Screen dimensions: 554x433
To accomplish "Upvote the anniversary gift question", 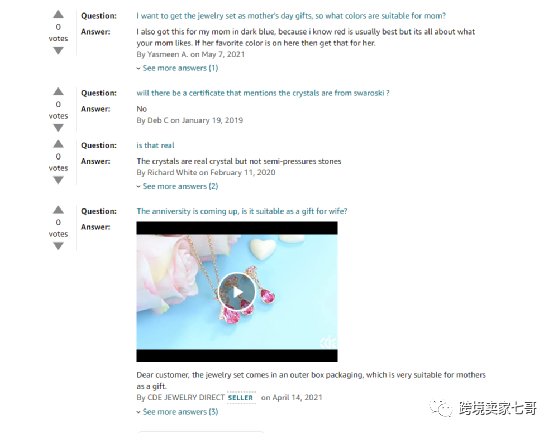I will tap(58, 210).
